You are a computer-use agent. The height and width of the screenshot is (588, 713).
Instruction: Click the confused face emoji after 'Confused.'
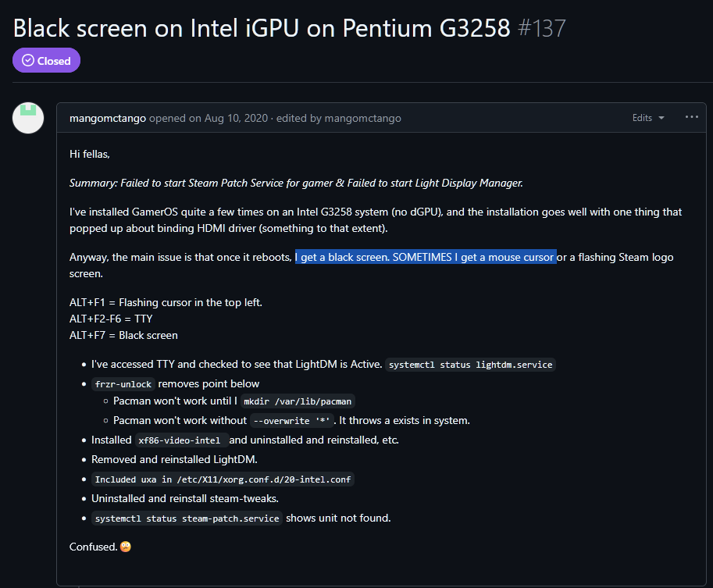126,547
